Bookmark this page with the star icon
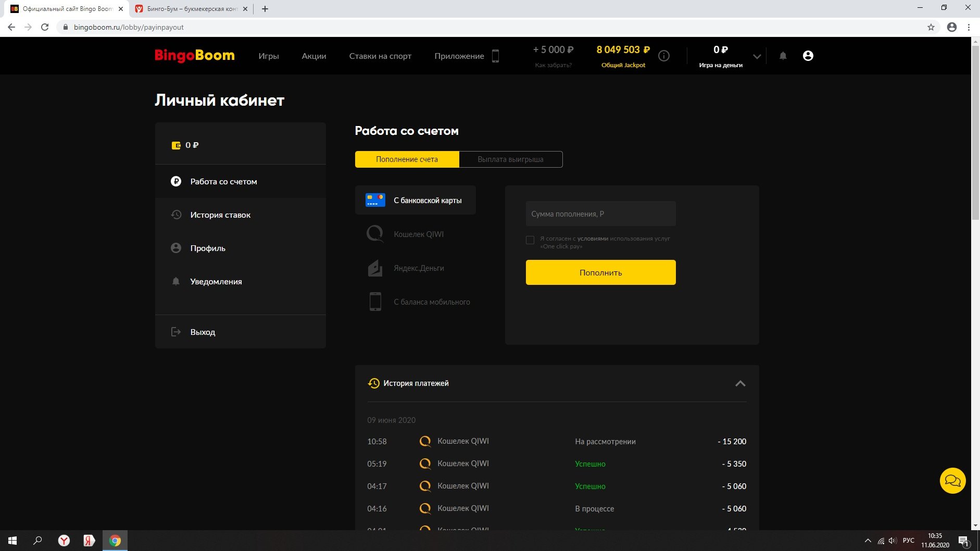The width and height of the screenshot is (980, 551). (x=931, y=27)
